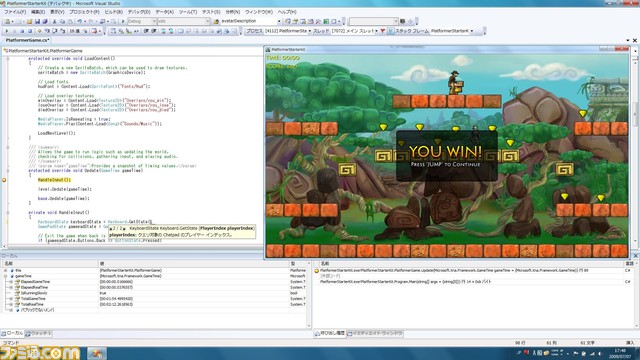The height and width of the screenshot is (360, 640).
Task: Click the yellow breakpoint marker beside HandleInput
Action: point(4,180)
